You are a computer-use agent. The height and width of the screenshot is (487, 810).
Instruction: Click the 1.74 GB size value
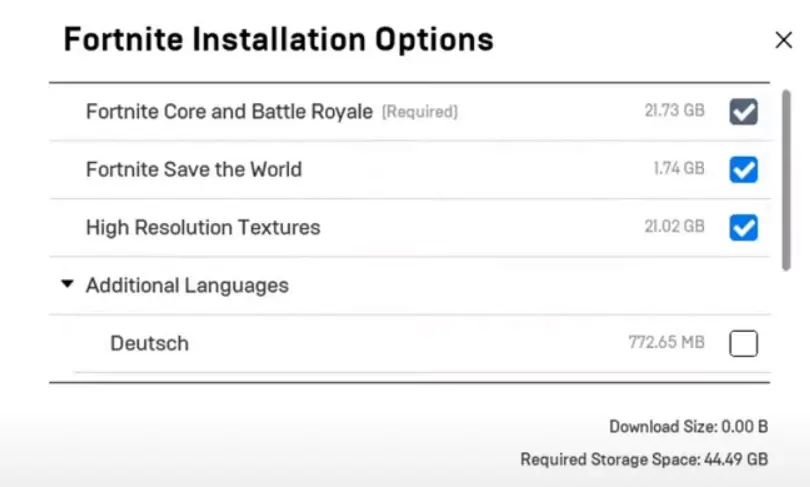[678, 169]
